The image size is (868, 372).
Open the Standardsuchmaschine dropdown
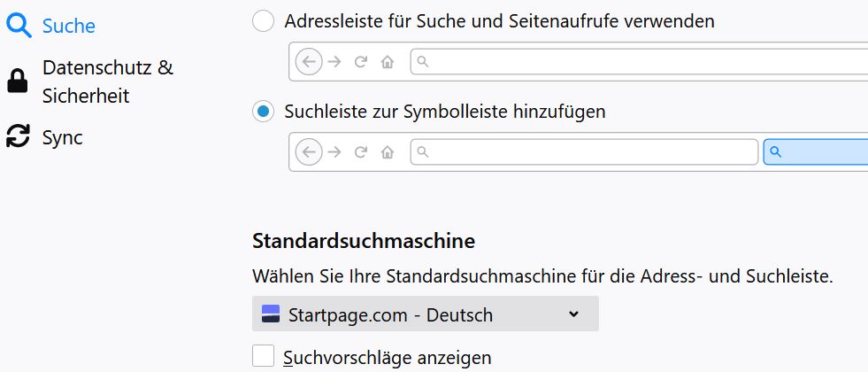pyautogui.click(x=425, y=314)
